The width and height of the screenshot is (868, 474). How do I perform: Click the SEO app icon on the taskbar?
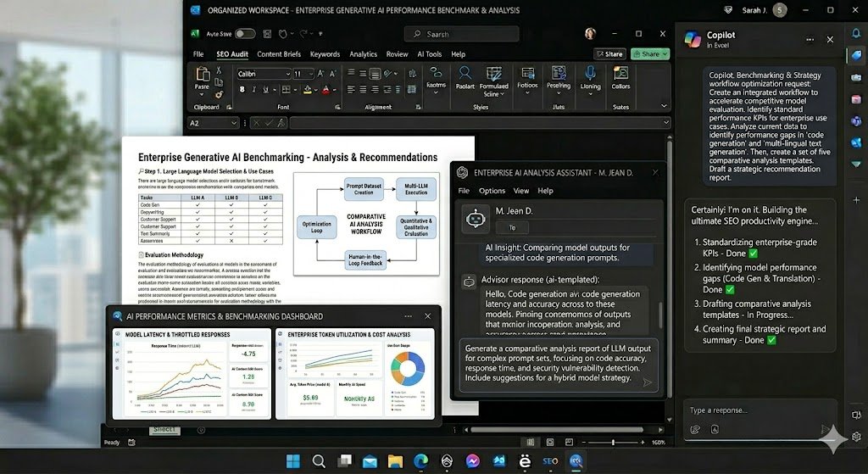550,460
